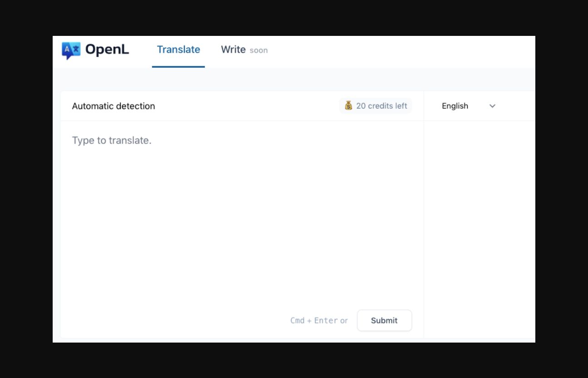Open the English target language dropdown
Viewport: 588px width, 378px height.
click(455, 106)
